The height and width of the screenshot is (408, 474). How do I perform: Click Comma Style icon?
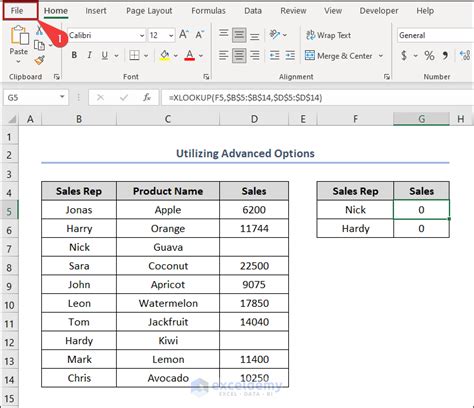tap(445, 55)
